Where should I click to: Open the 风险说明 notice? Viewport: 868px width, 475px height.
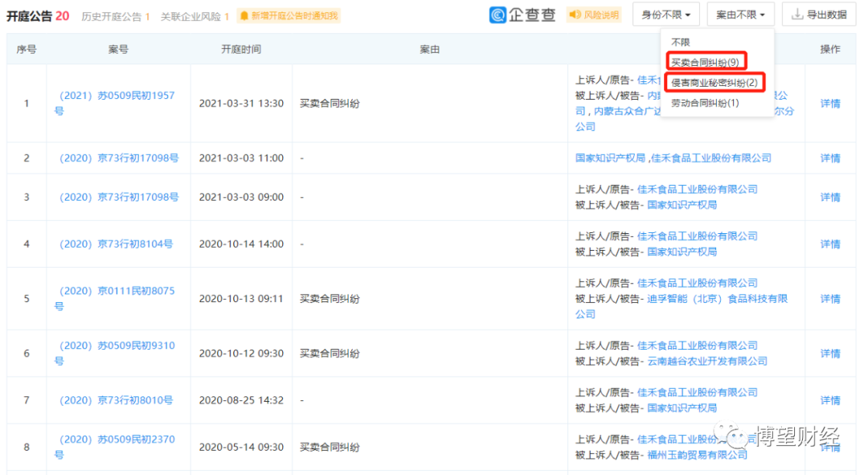[x=594, y=15]
